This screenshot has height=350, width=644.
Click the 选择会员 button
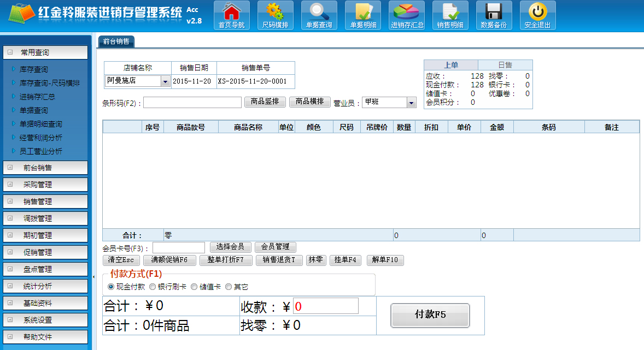[230, 247]
